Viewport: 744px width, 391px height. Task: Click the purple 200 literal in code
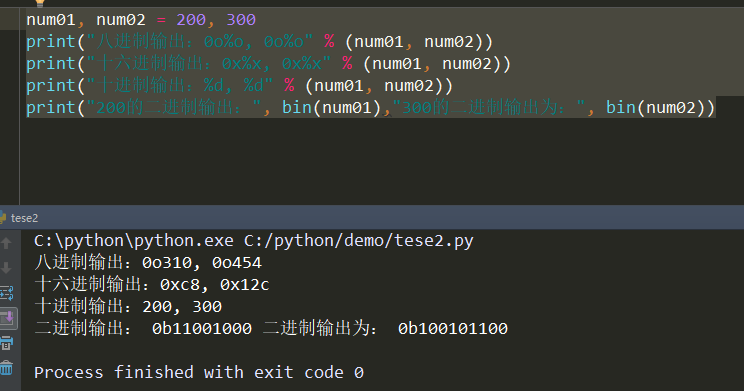point(191,20)
